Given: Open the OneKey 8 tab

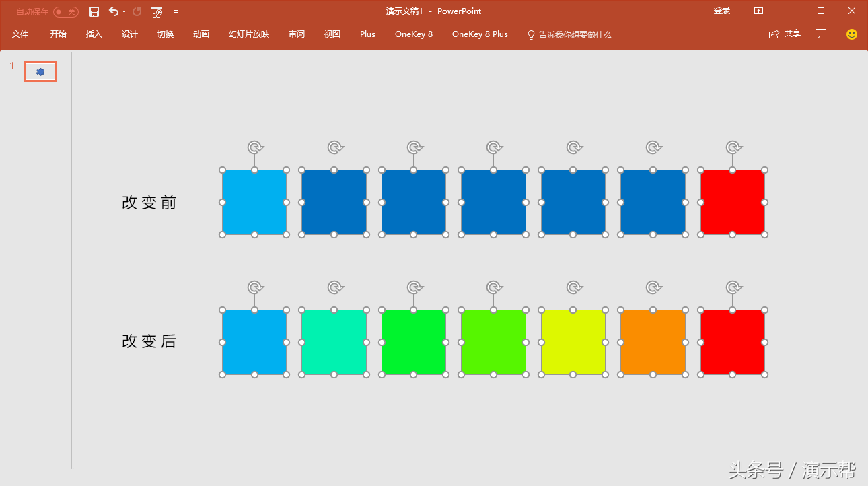Looking at the screenshot, I should point(414,34).
